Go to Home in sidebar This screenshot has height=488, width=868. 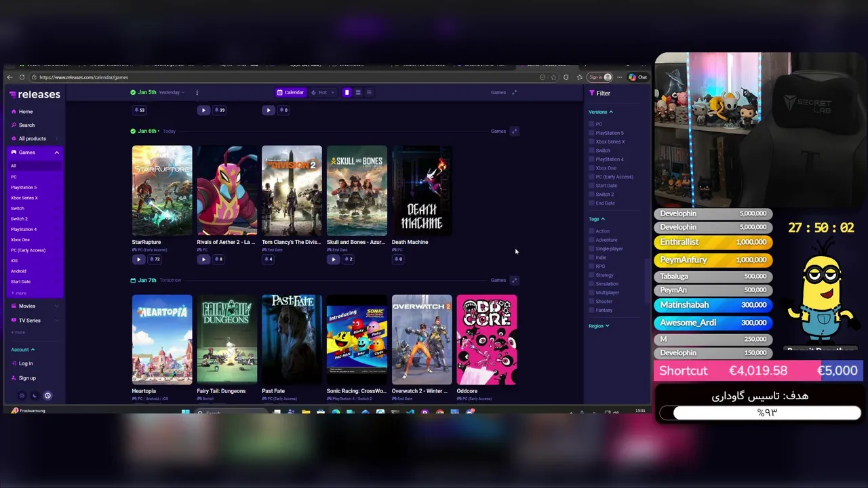[x=22, y=112]
